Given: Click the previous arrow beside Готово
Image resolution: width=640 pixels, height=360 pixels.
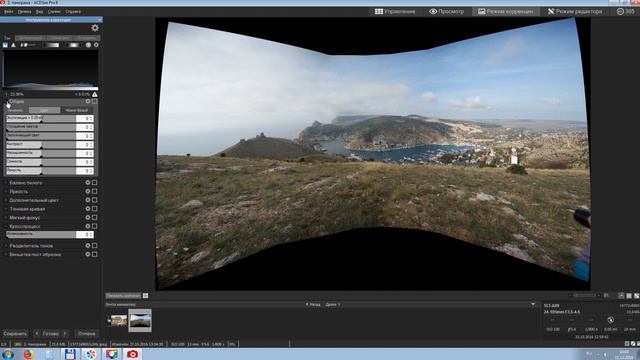Looking at the screenshot, I should coord(37,333).
